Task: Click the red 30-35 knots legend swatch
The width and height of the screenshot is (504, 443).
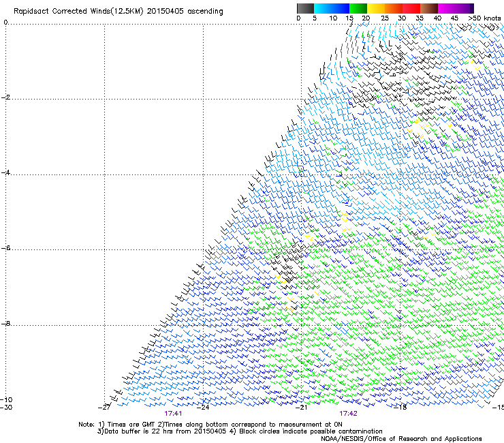Action: 411,8
